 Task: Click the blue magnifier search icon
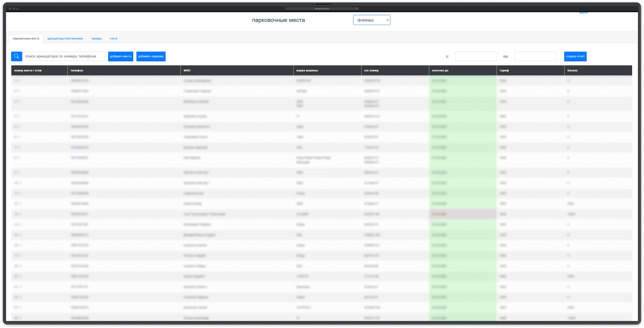pos(17,56)
